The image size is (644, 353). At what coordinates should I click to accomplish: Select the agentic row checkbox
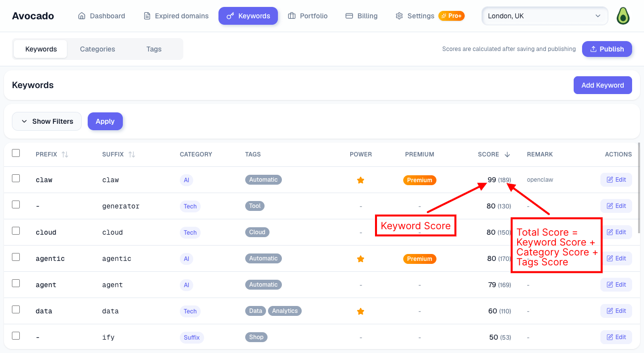coord(16,257)
